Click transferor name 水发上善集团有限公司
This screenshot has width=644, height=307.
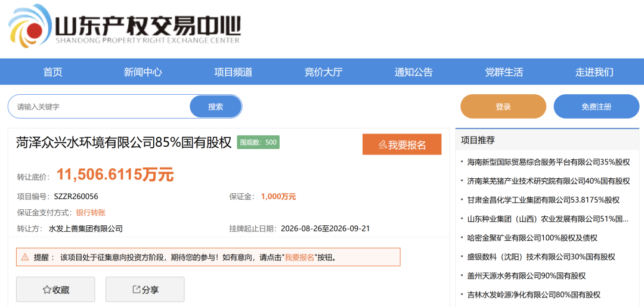[x=85, y=228]
